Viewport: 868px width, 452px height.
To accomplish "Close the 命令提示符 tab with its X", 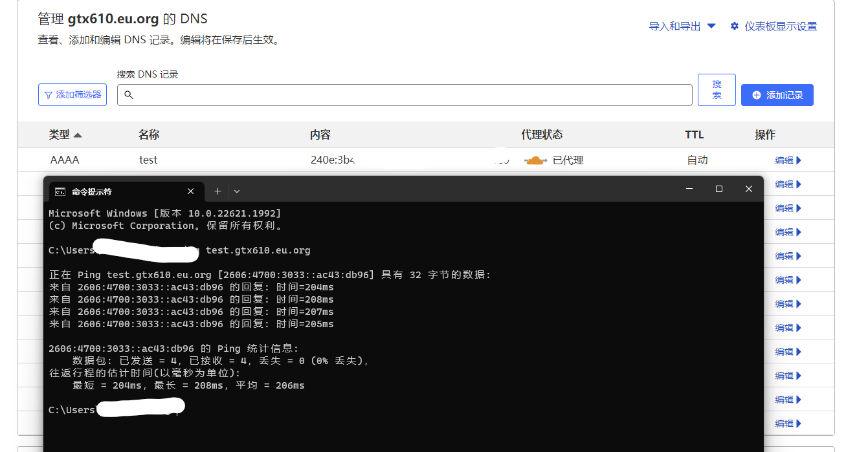I will tap(190, 191).
